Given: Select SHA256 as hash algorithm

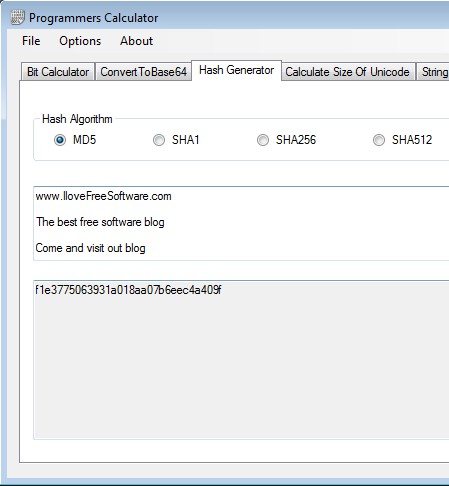Looking at the screenshot, I should click(263, 140).
